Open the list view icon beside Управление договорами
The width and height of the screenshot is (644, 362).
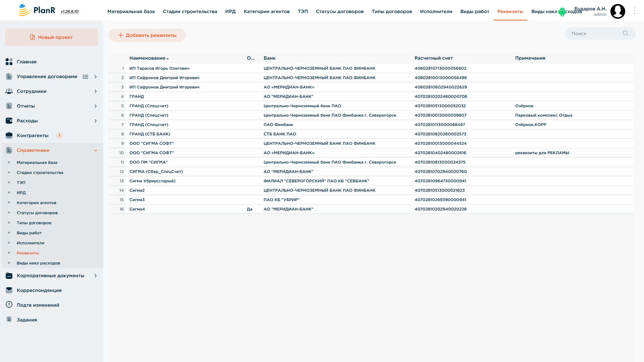click(x=86, y=77)
